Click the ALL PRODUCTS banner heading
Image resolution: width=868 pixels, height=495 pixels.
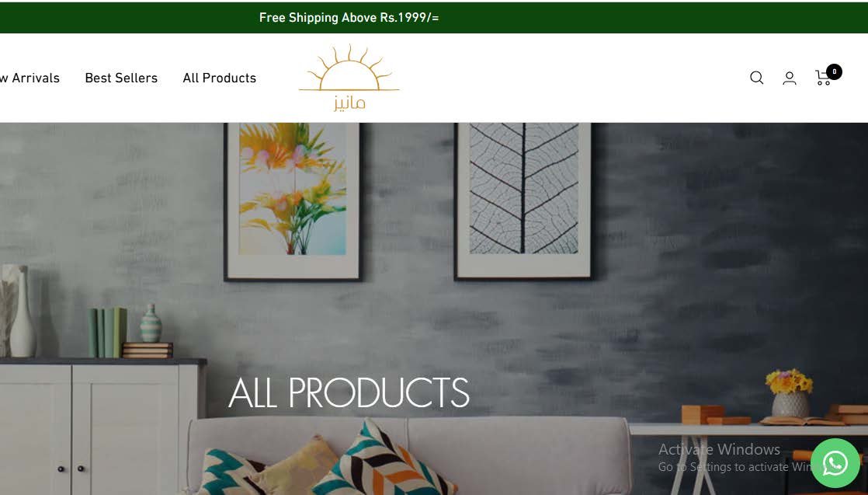tap(349, 392)
